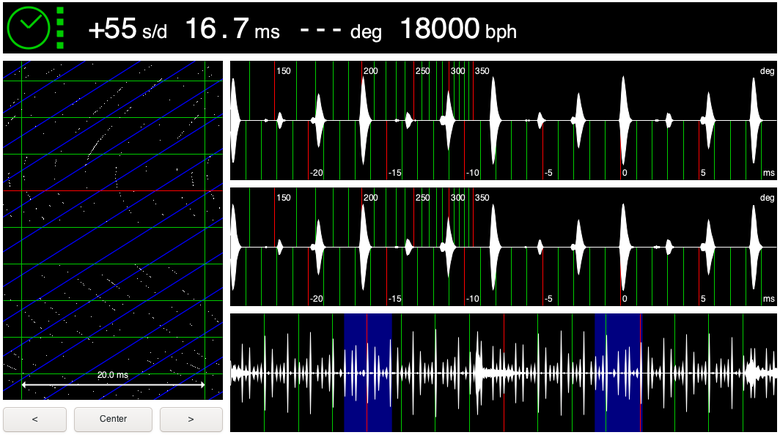Shift paper strip right with > button
The width and height of the screenshot is (780, 435).
[191, 419]
